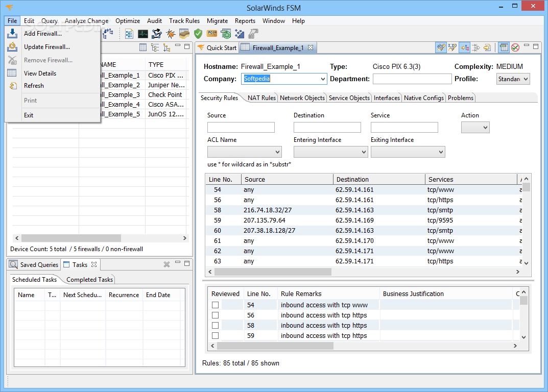Click the blue staircase stars icon in toolbar
548x392 pixels.
pos(240,34)
